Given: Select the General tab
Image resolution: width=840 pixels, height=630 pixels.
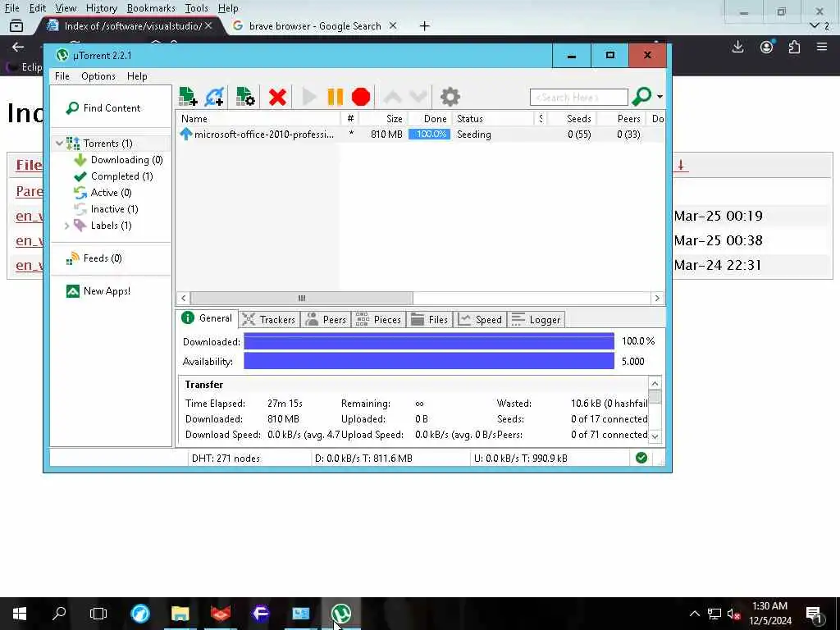Looking at the screenshot, I should (x=207, y=318).
